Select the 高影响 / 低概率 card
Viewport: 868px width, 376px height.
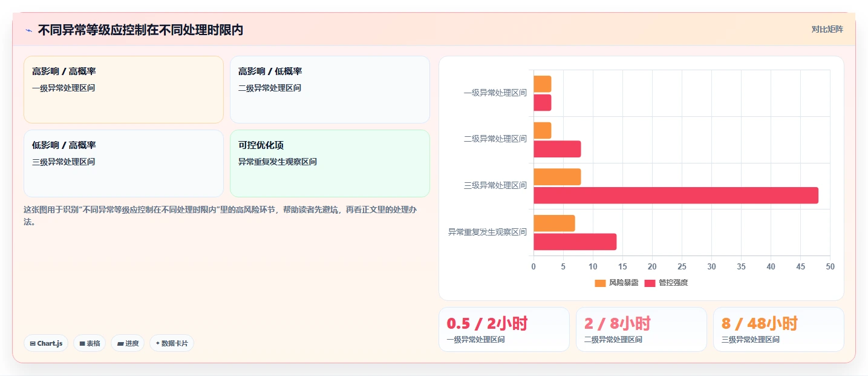click(x=330, y=90)
